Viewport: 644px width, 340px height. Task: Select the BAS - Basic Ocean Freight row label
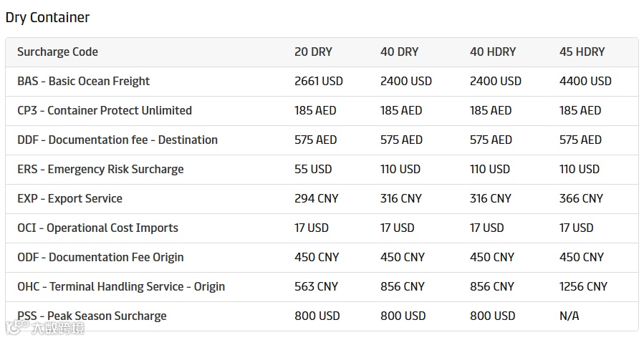(83, 81)
